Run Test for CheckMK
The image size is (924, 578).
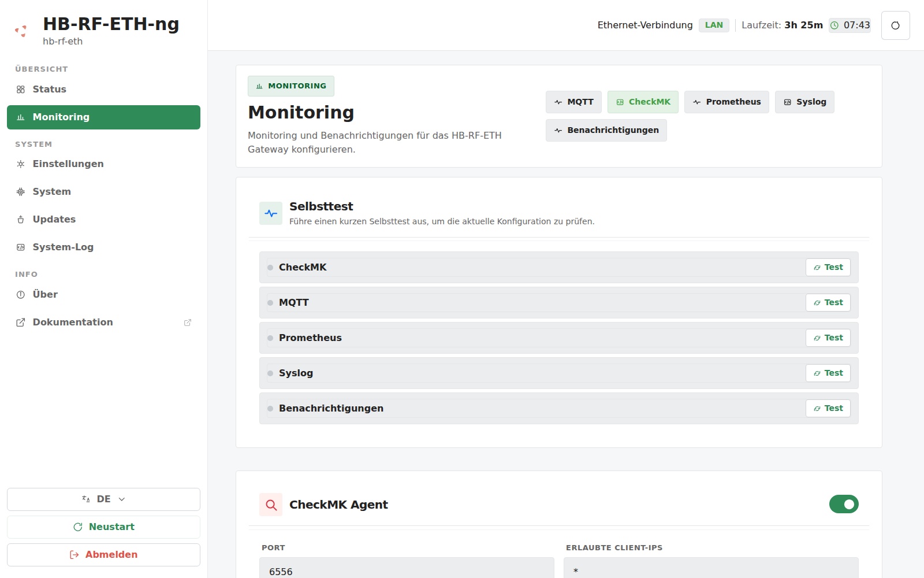coord(828,268)
